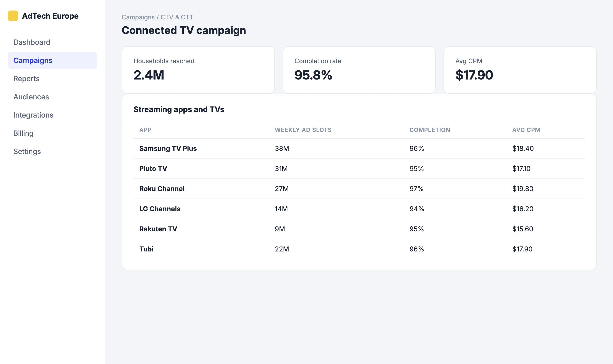Click the Completion rate 95.8% card
The image size is (613, 364).
click(x=359, y=70)
